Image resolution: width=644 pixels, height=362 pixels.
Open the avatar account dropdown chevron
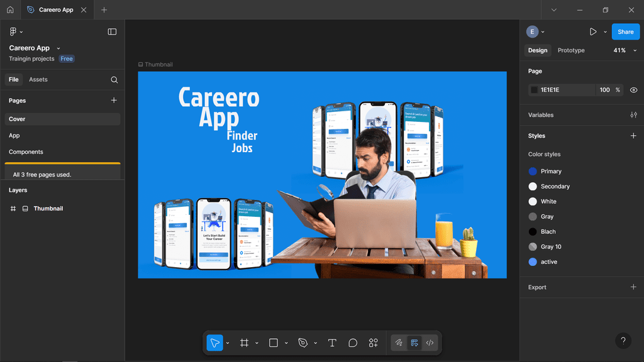click(x=543, y=31)
